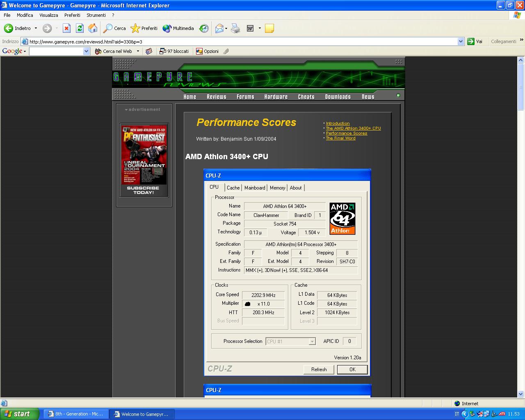Open the Modifica menu
Image resolution: width=525 pixels, height=420 pixels.
click(x=25, y=15)
